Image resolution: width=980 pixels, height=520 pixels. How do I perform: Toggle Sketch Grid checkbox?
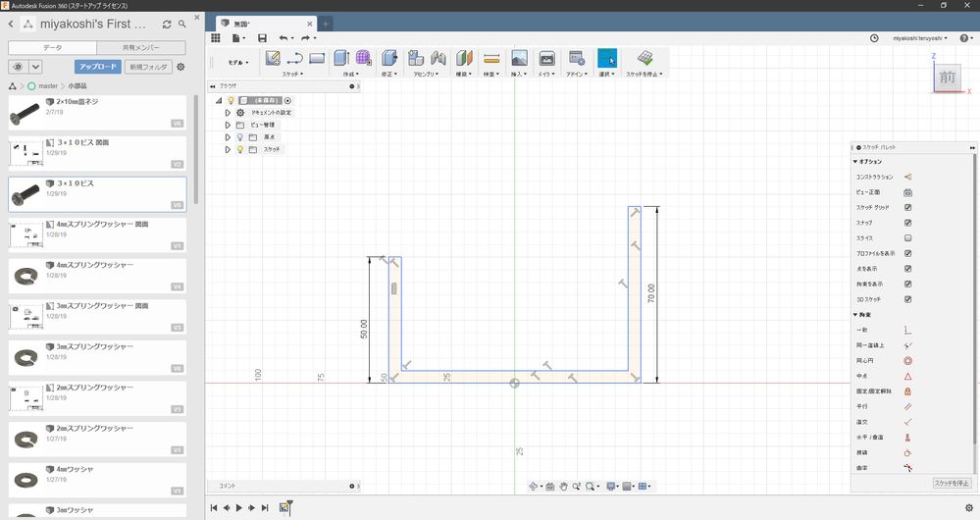tap(908, 207)
